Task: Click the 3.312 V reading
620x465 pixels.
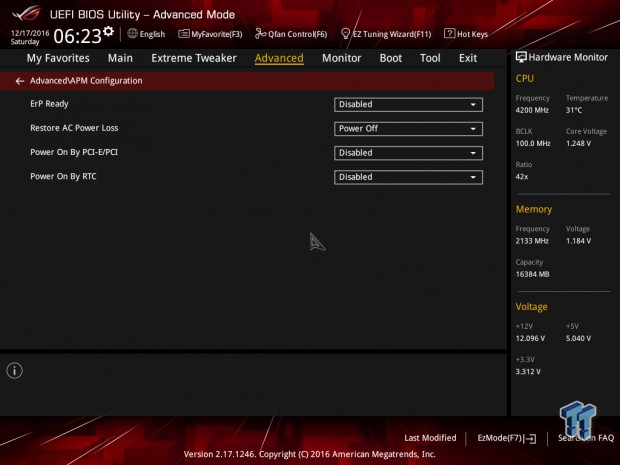Action: (x=528, y=372)
